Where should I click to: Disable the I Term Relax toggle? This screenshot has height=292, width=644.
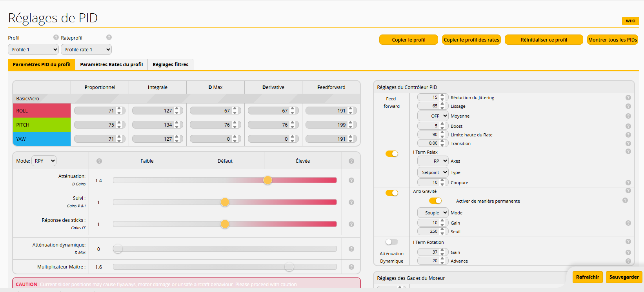[391, 154]
